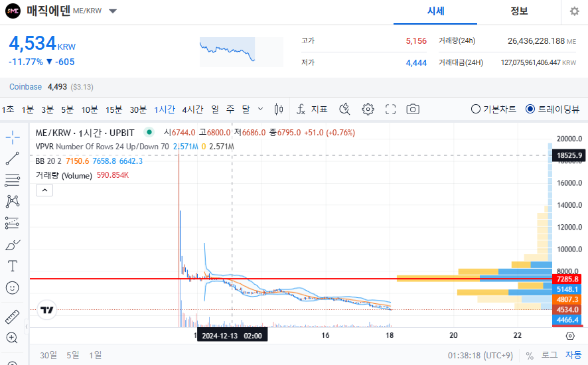Set chart range to 1일

point(96,355)
